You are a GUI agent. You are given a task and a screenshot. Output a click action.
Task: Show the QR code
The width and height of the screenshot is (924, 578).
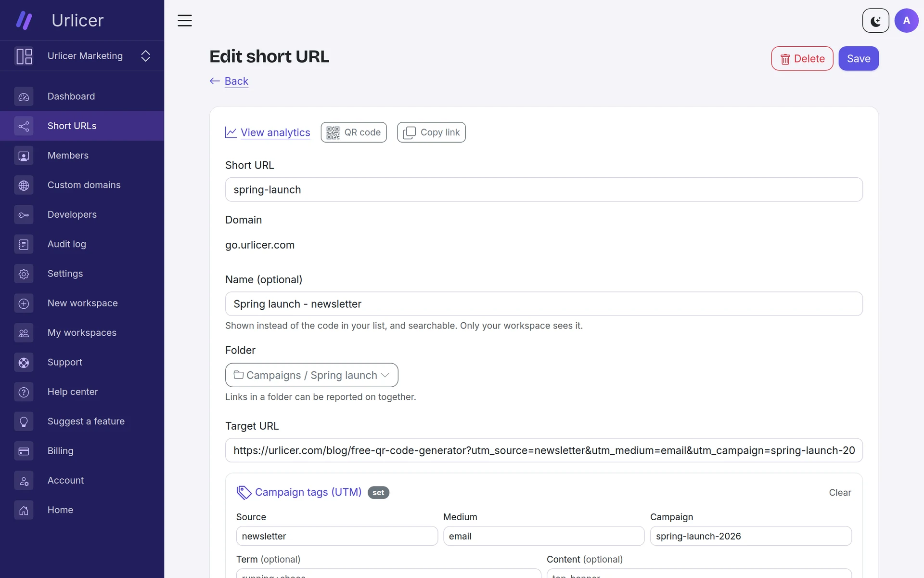[x=354, y=132]
